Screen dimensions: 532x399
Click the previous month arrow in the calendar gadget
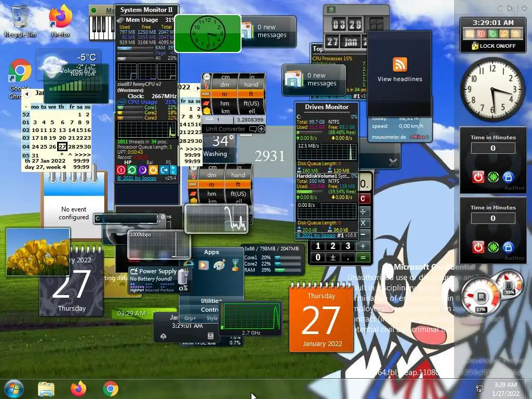click(x=27, y=94)
